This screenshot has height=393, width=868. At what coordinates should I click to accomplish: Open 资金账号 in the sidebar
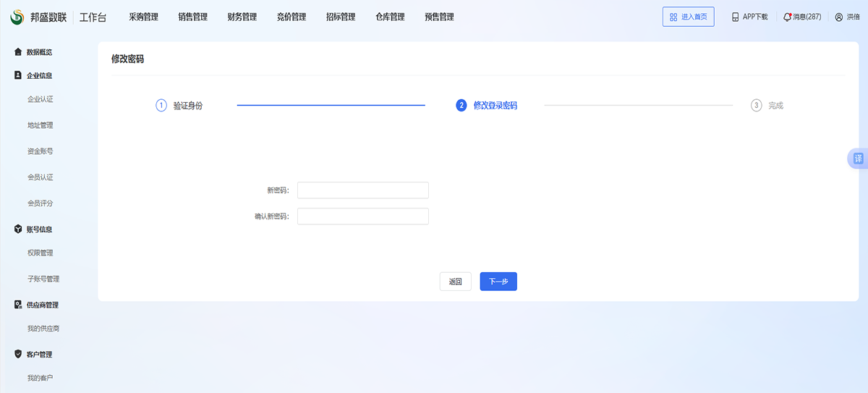click(40, 151)
